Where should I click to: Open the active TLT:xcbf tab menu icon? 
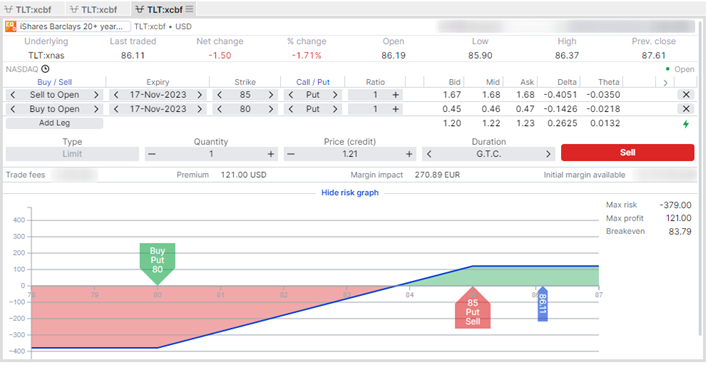[190, 9]
